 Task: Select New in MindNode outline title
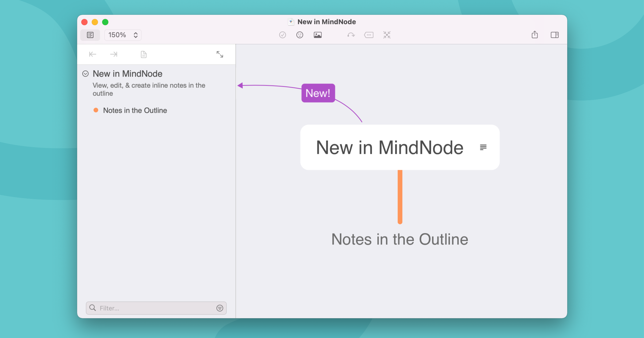[127, 74]
